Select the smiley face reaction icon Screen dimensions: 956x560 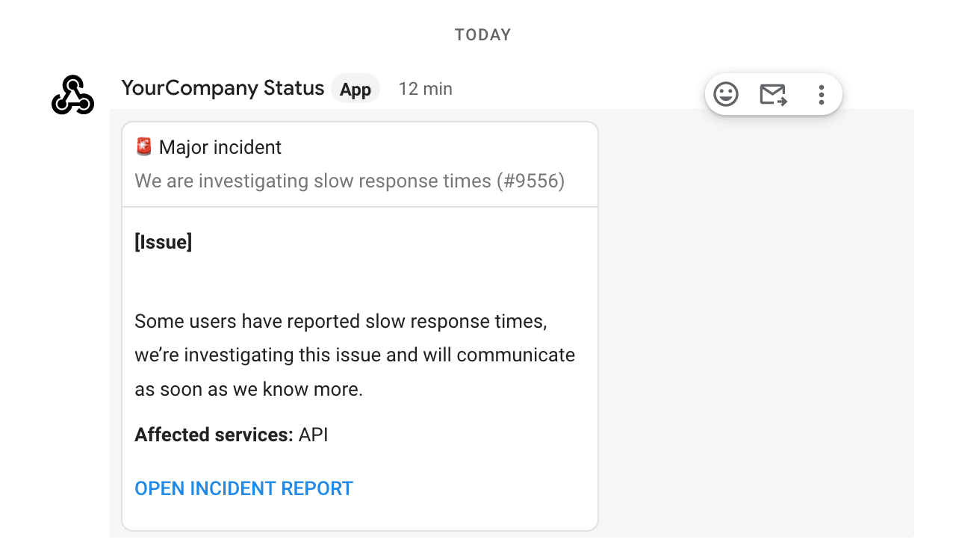pos(725,94)
